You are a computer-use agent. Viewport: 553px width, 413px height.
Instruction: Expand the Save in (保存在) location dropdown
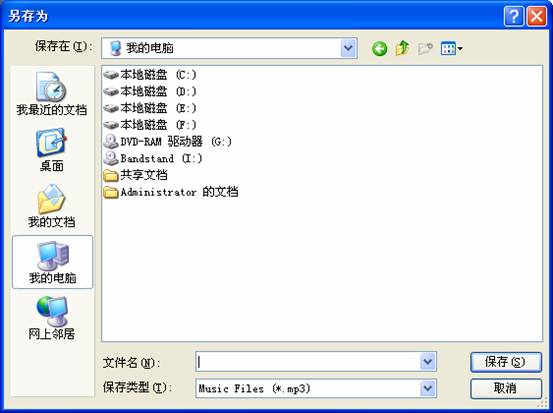click(348, 48)
